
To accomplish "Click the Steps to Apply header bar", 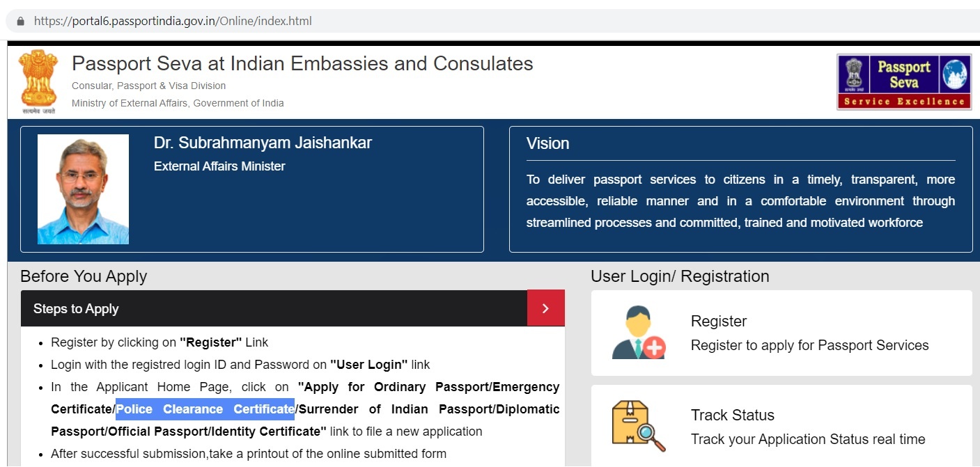I will [x=273, y=308].
